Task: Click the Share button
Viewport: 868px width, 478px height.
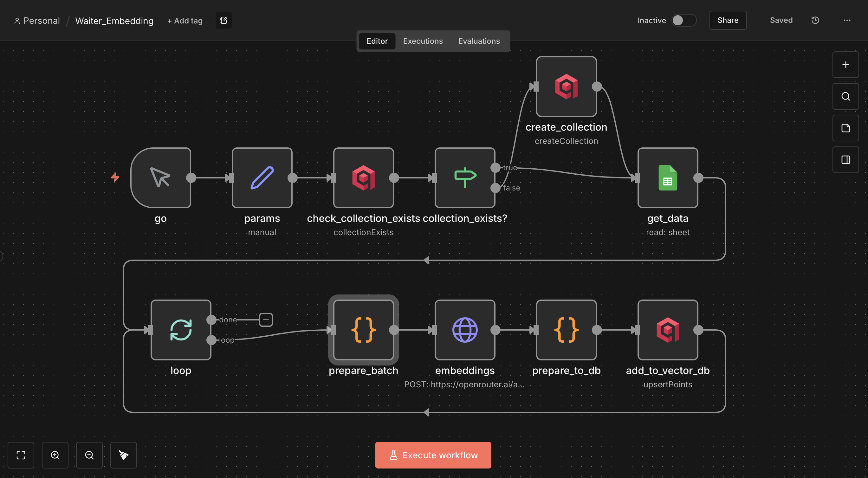Action: click(728, 21)
